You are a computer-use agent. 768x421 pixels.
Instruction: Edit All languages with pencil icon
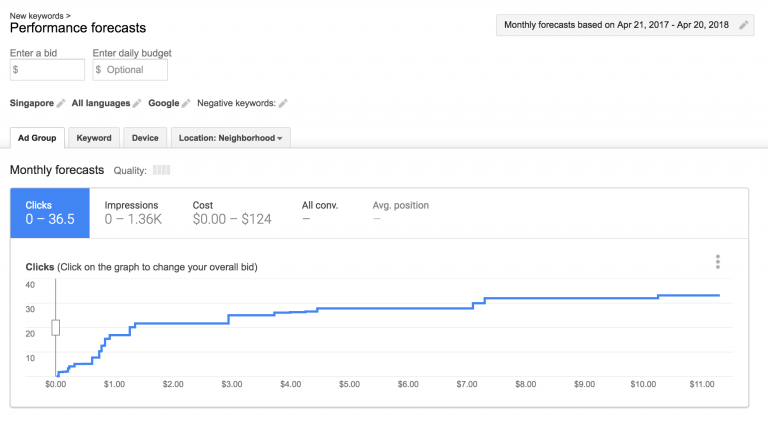[x=138, y=103]
